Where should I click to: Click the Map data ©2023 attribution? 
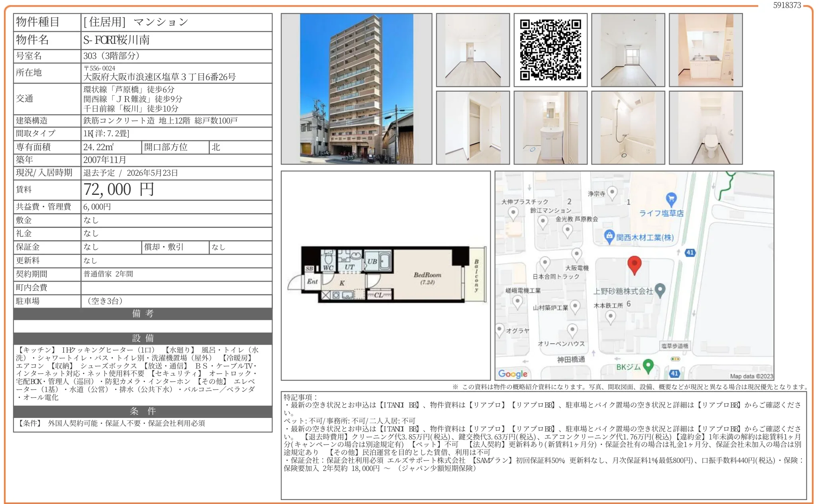[751, 376]
